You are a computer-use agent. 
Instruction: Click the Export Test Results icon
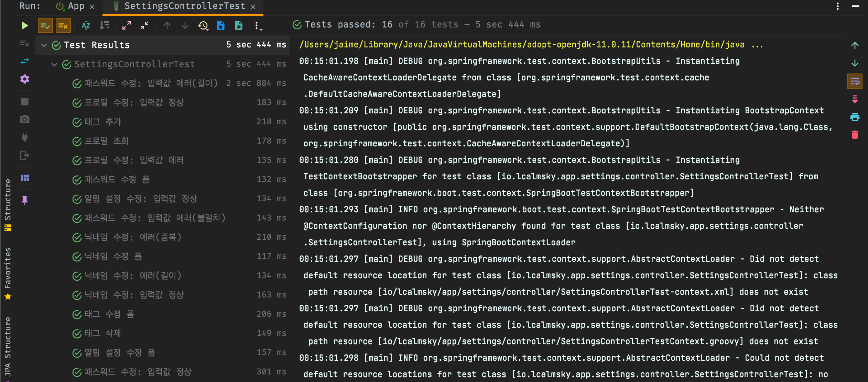tap(239, 25)
